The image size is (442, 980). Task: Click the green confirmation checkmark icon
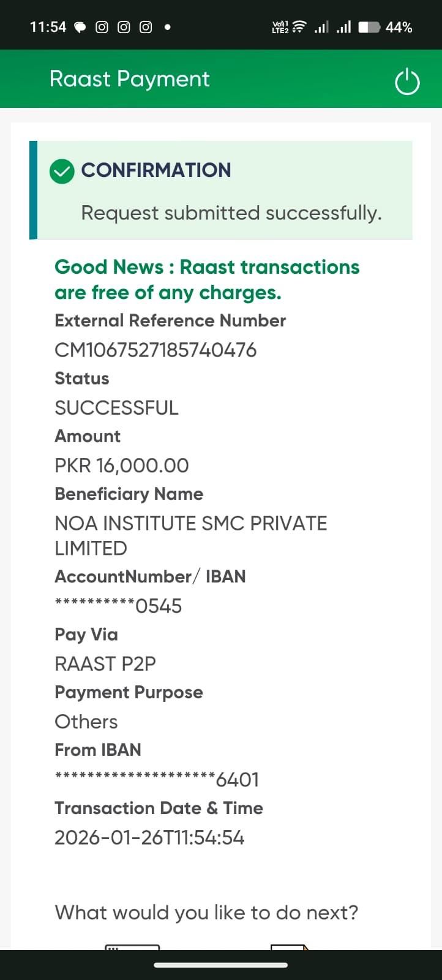pyautogui.click(x=62, y=171)
